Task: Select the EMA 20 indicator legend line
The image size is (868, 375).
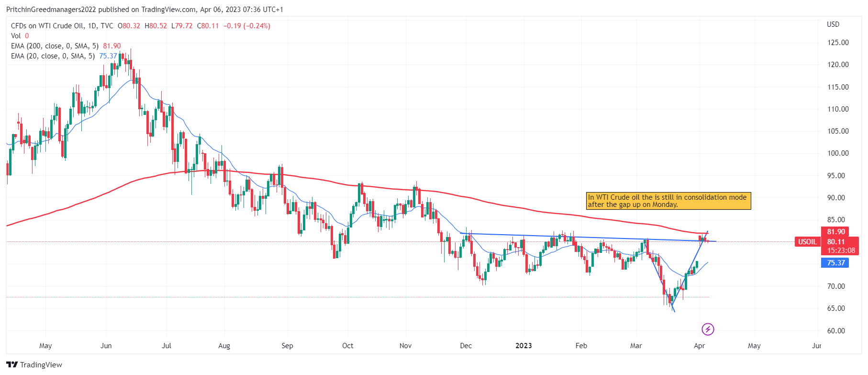Action: [x=64, y=56]
